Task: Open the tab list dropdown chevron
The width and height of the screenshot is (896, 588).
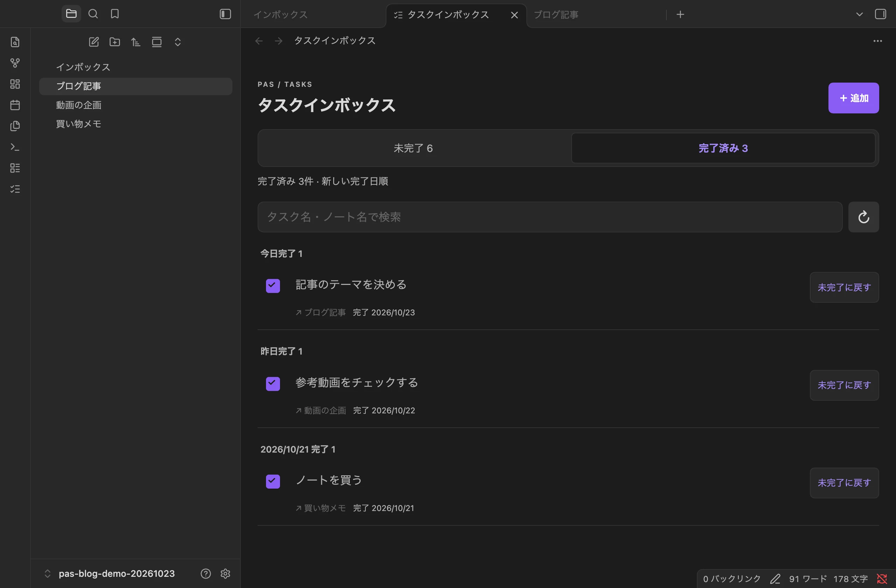Action: click(860, 14)
